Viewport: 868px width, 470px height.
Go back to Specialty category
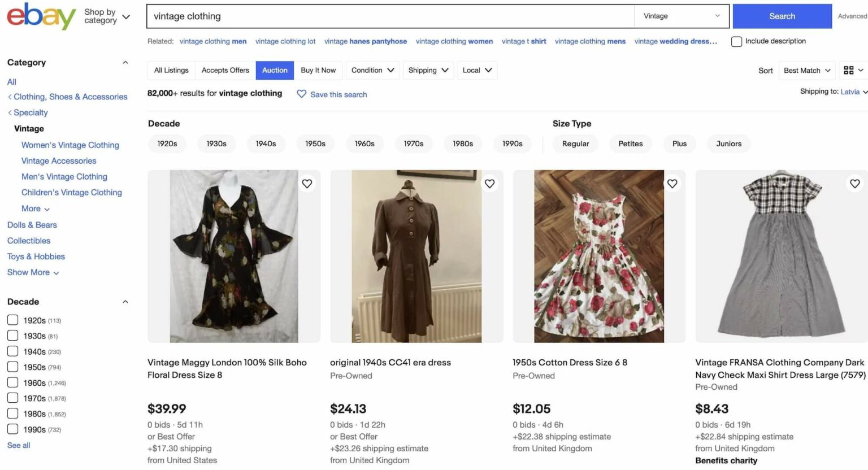point(31,112)
